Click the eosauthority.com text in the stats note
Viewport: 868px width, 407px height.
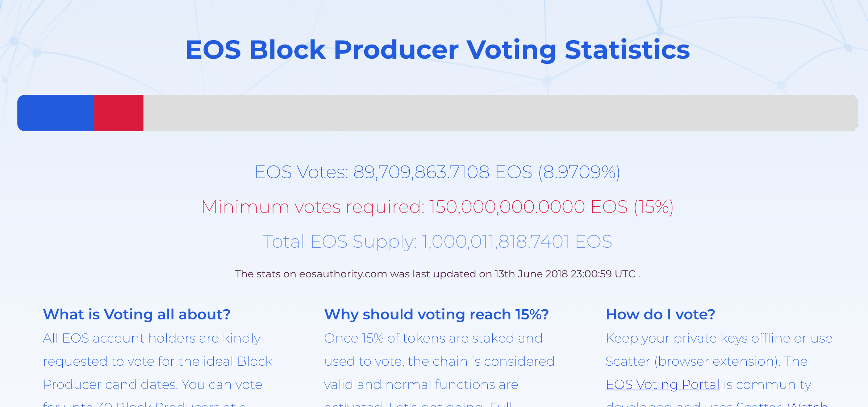(343, 274)
